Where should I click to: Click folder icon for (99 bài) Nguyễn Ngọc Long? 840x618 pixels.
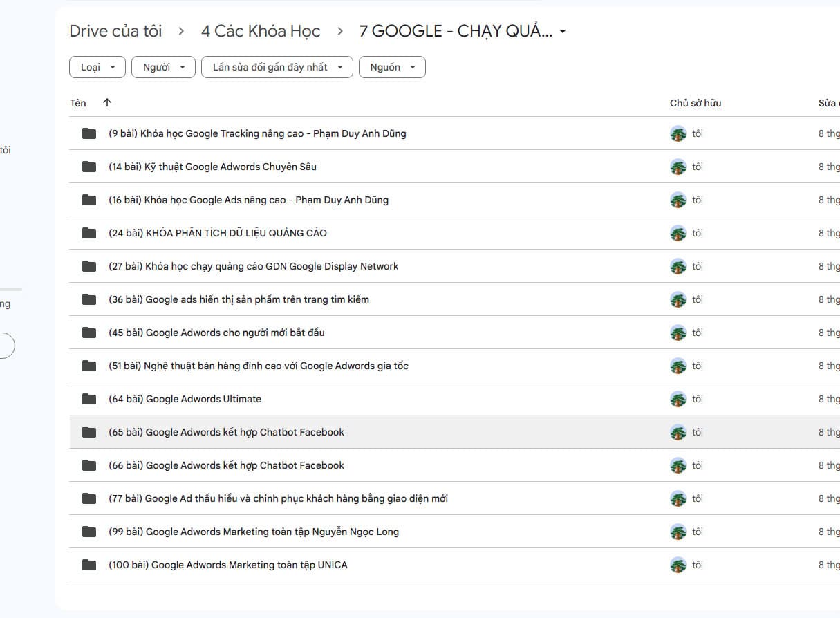[x=89, y=532]
